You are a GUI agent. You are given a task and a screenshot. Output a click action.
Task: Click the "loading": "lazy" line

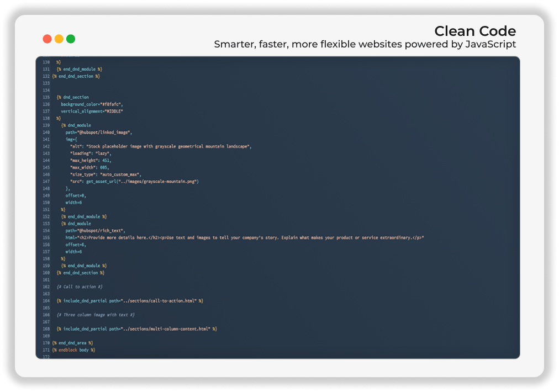[91, 153]
